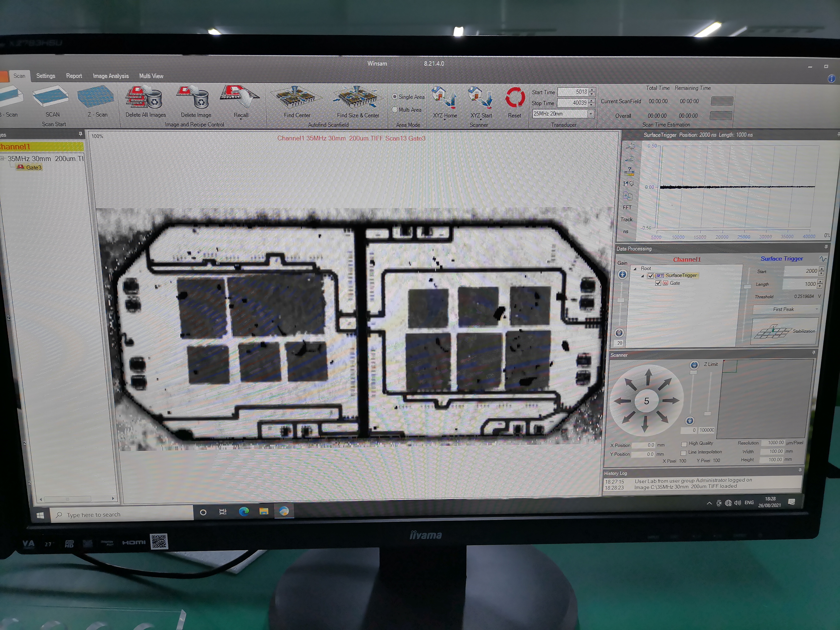Click the Track button

click(627, 219)
